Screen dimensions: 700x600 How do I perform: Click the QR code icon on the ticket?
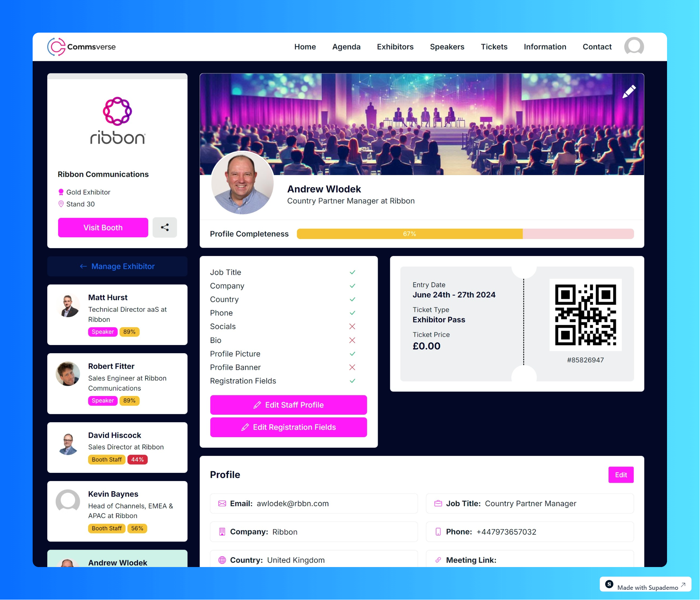586,315
